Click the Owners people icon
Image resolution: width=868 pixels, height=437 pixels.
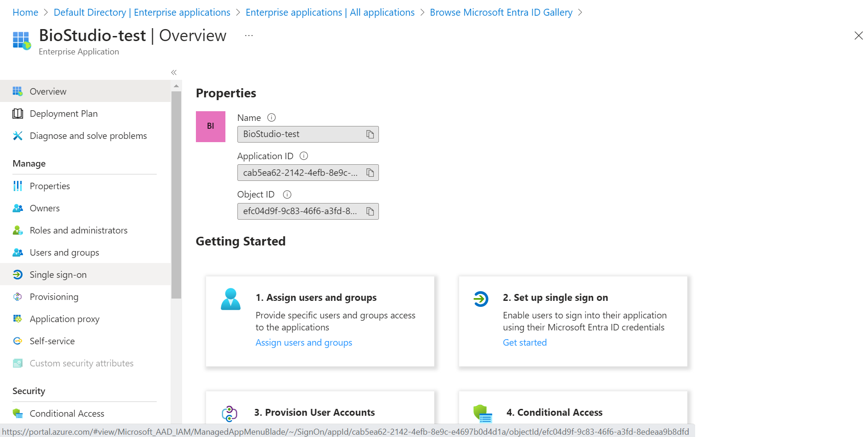18,208
